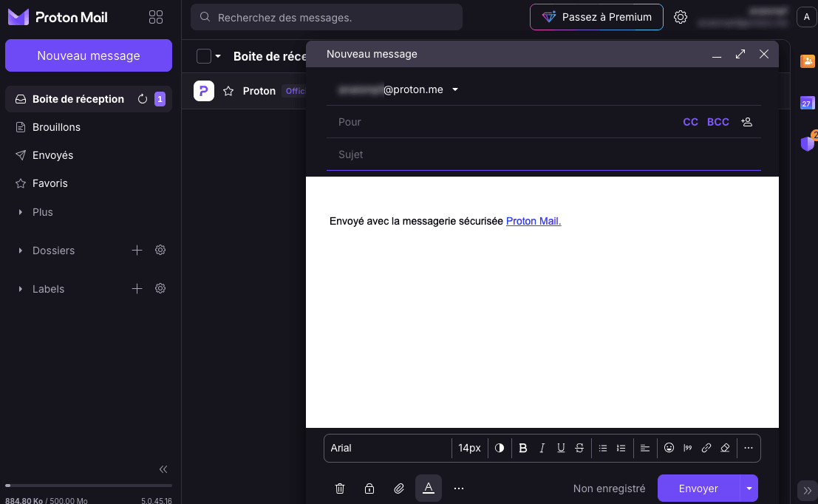Set message encryption with the lock icon
The height and width of the screenshot is (504, 818).
(369, 488)
